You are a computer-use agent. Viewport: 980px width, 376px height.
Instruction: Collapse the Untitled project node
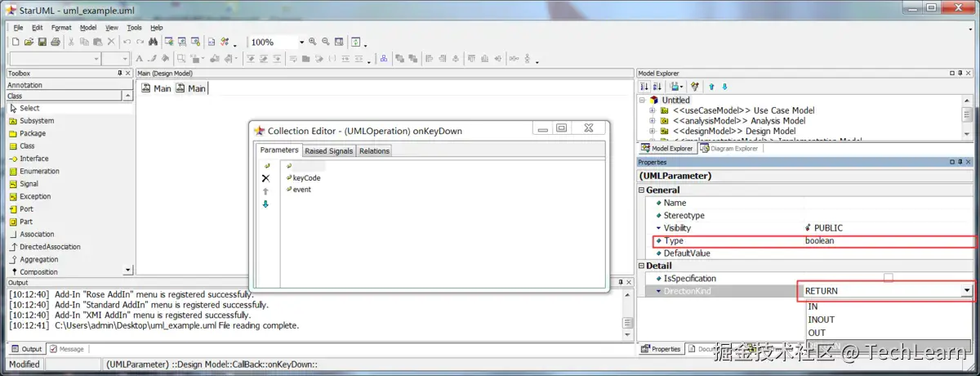click(x=643, y=100)
